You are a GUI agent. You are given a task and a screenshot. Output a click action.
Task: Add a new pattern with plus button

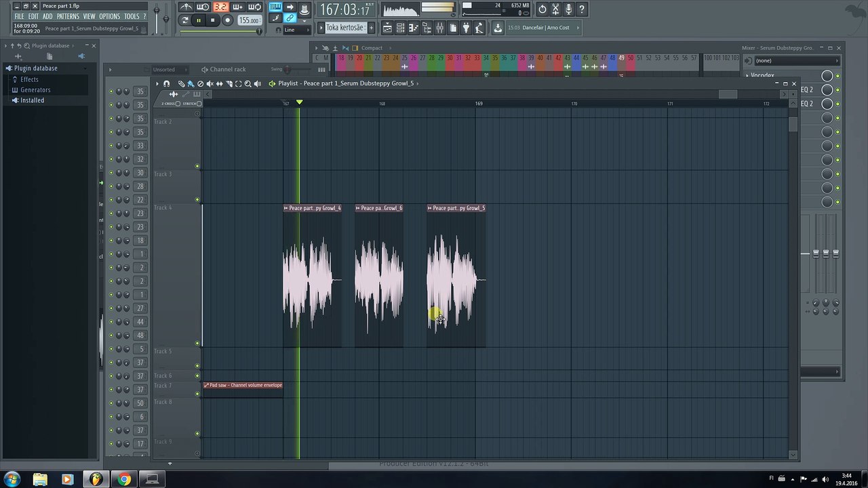pyautogui.click(x=371, y=28)
